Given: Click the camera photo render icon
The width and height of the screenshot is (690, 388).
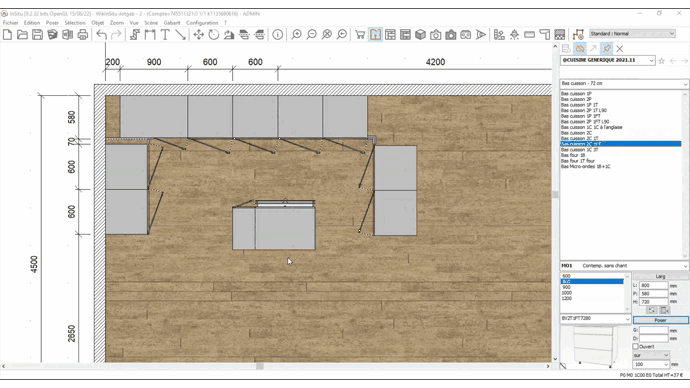Looking at the screenshot, I should point(435,35).
